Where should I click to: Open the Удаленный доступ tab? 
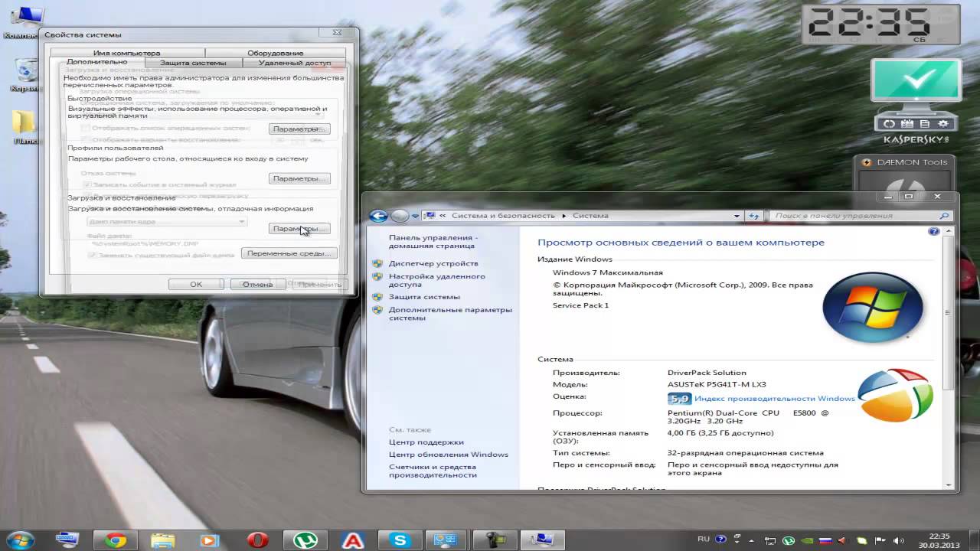coord(294,63)
